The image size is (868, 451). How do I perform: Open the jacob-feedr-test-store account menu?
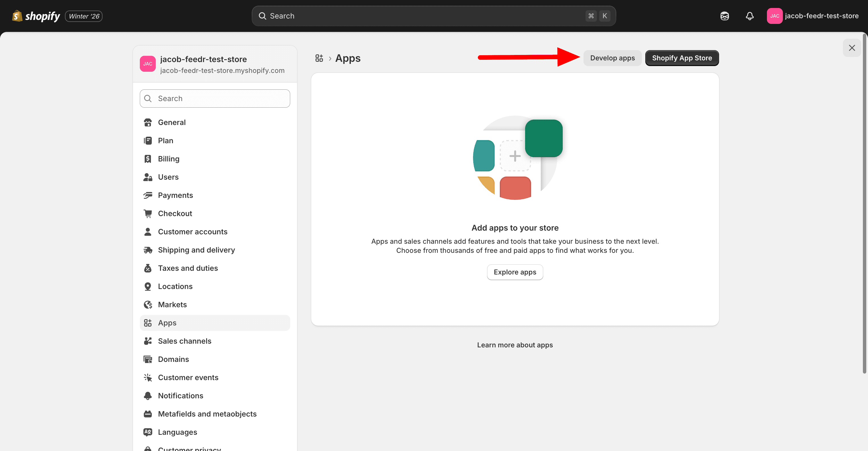(x=812, y=16)
